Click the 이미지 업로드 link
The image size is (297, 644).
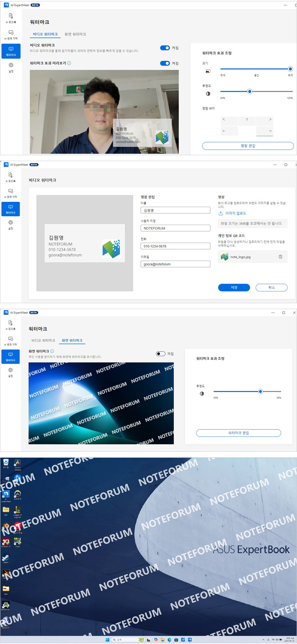(236, 213)
